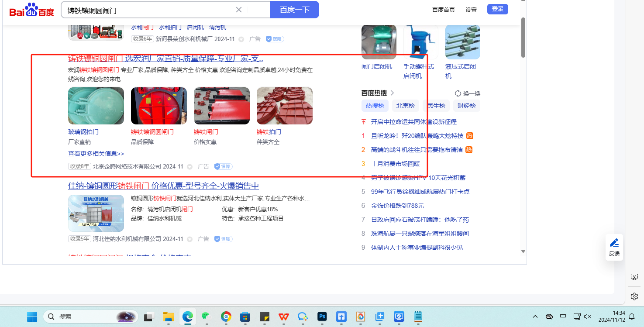This screenshot has width=644, height=327.
Task: Open WeChat from the taskbar
Action: (207, 317)
